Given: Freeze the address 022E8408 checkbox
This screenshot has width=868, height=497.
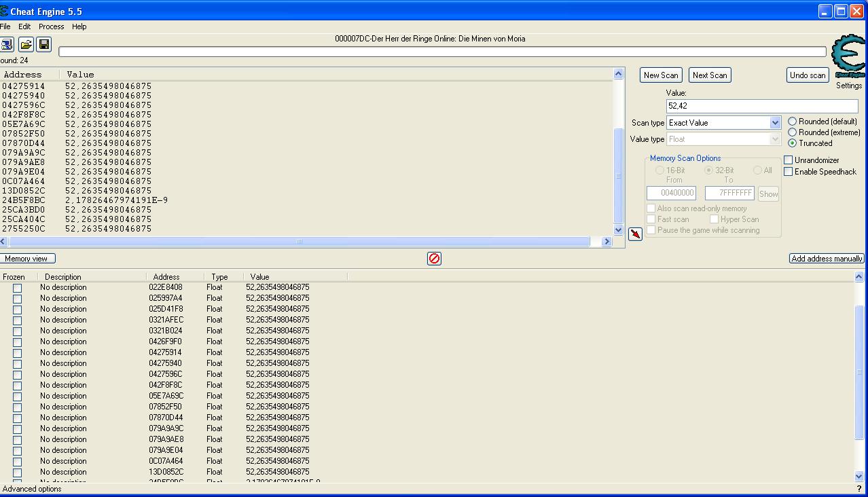Looking at the screenshot, I should pos(17,288).
